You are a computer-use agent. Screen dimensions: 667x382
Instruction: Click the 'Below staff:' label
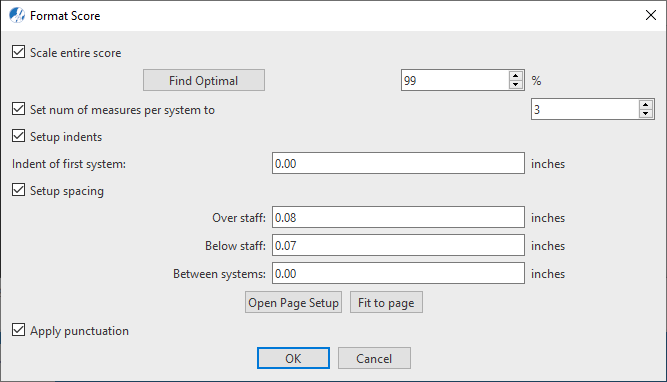[235, 246]
